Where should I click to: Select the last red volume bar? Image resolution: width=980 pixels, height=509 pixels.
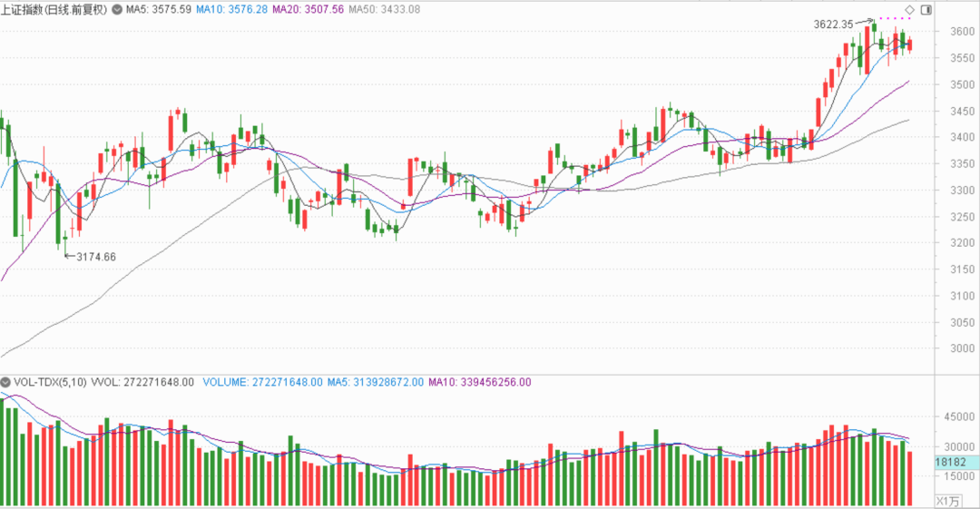[910, 478]
